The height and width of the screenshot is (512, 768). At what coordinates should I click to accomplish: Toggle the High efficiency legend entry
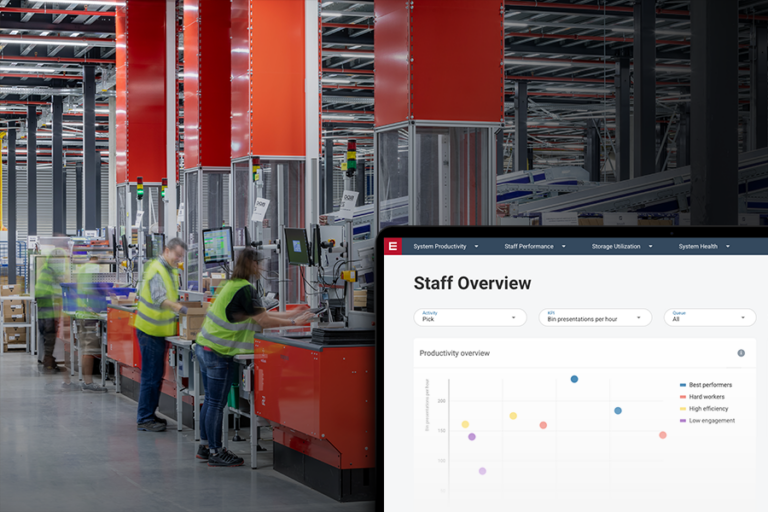[x=704, y=408]
